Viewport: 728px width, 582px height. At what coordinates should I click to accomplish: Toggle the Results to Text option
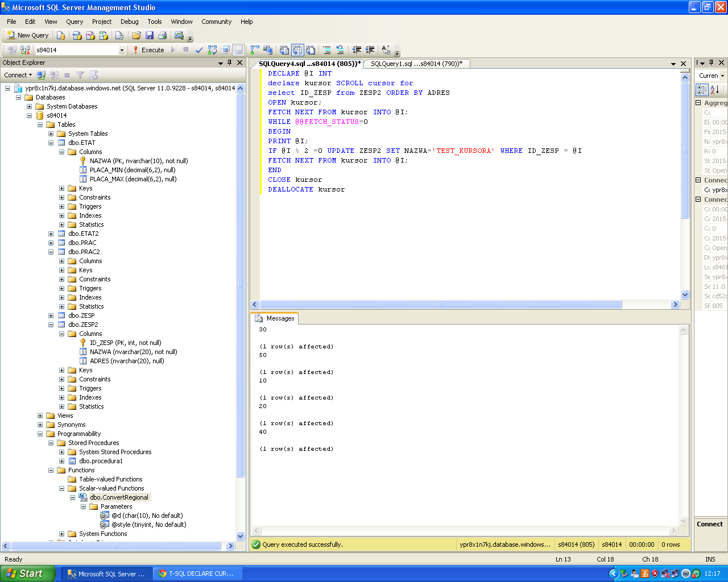(284, 50)
